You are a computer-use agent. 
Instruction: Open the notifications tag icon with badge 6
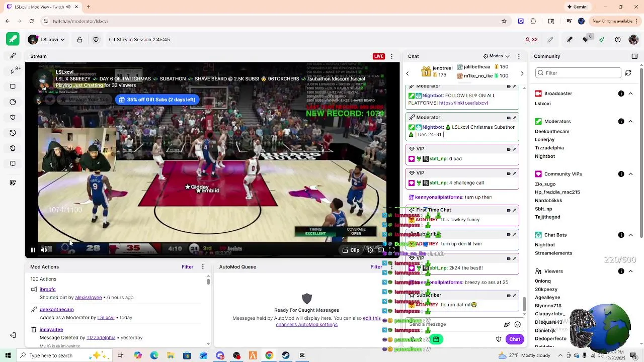(586, 39)
